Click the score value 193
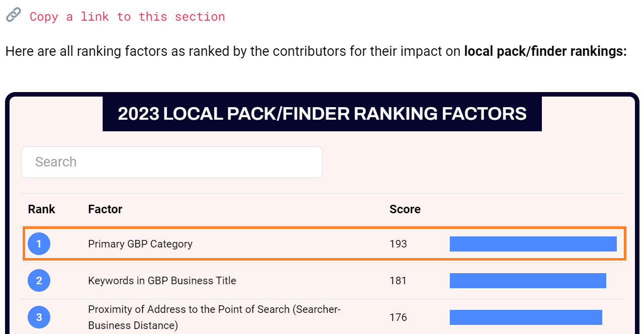Viewport: 644px width, 334px height. pyautogui.click(x=398, y=243)
